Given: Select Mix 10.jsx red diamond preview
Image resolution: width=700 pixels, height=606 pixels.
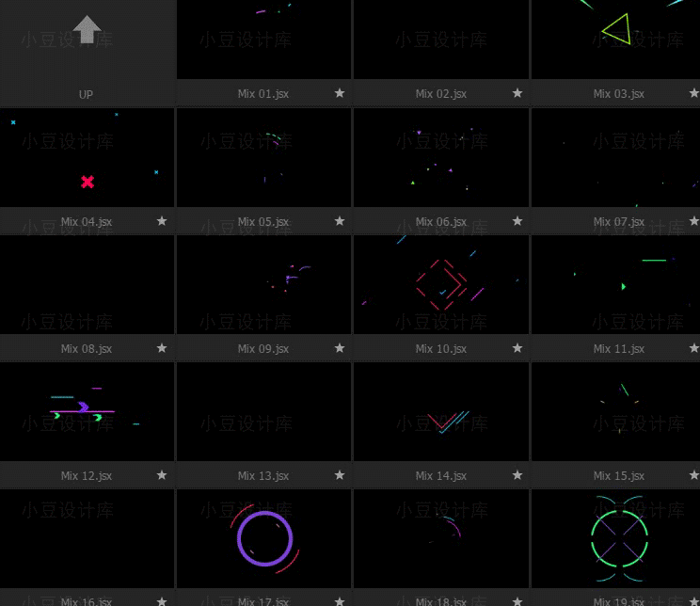Looking at the screenshot, I should click(441, 284).
